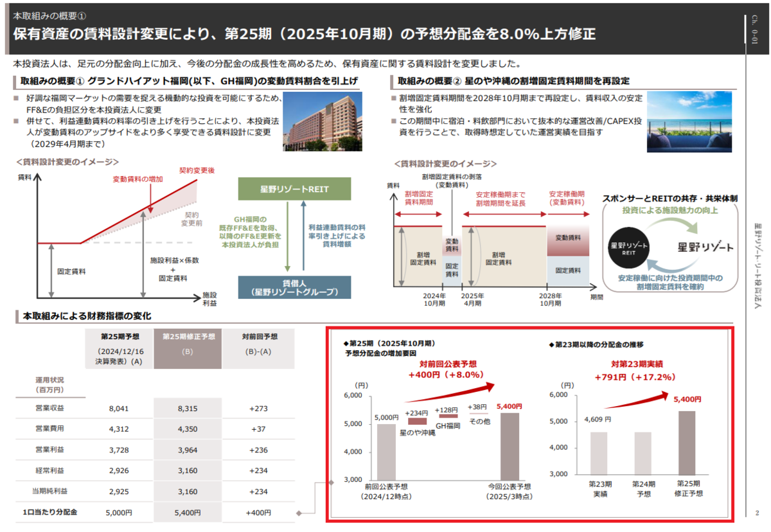Click the red label 割増固定賃料期間
Screen dimensions: 771x532
click(x=418, y=198)
